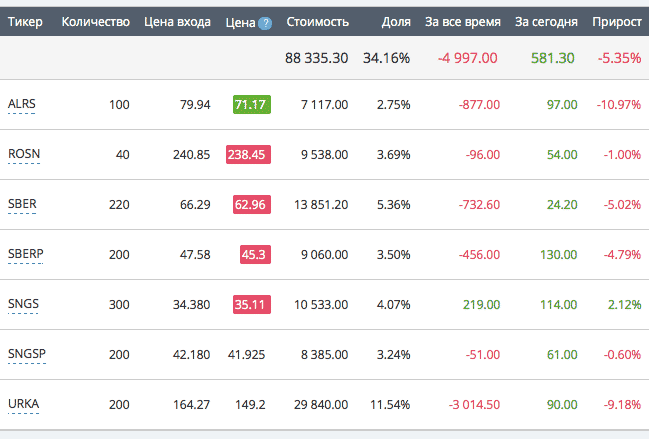Click SNGSP growth -0.60%
Viewport: 649px width, 439px height.
click(622, 355)
